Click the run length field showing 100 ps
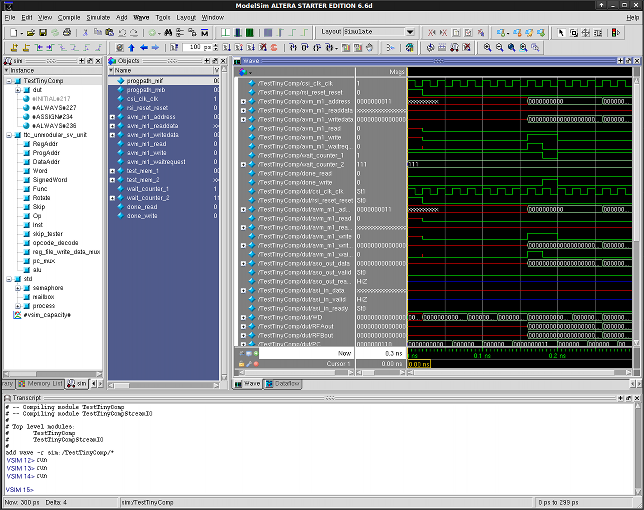This screenshot has height=510, width=644. coord(198,47)
